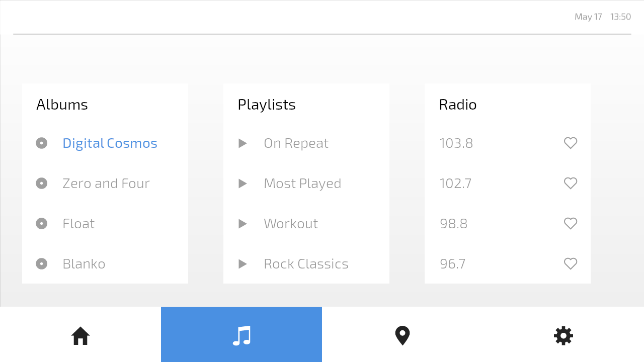Click disc icon next to Zero and Four

tap(42, 184)
